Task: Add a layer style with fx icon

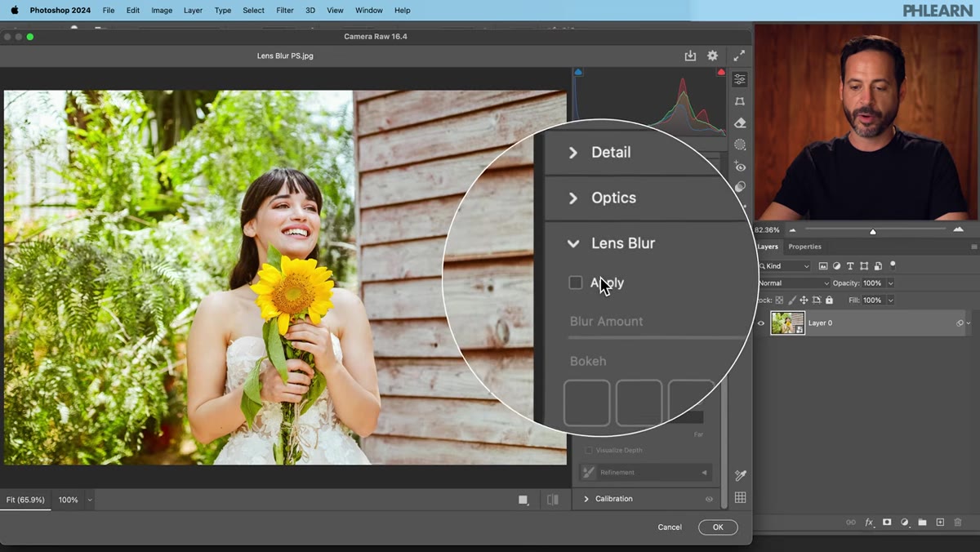Action: coord(869,522)
